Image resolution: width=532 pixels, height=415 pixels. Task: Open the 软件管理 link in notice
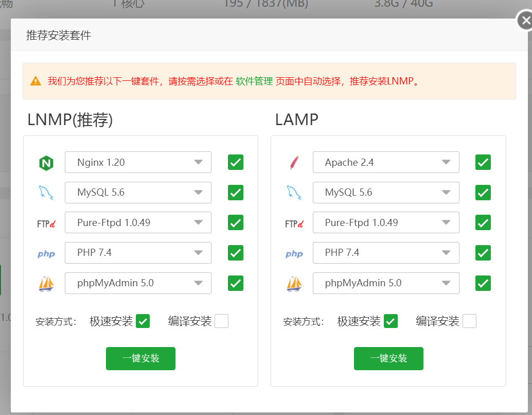pyautogui.click(x=254, y=81)
